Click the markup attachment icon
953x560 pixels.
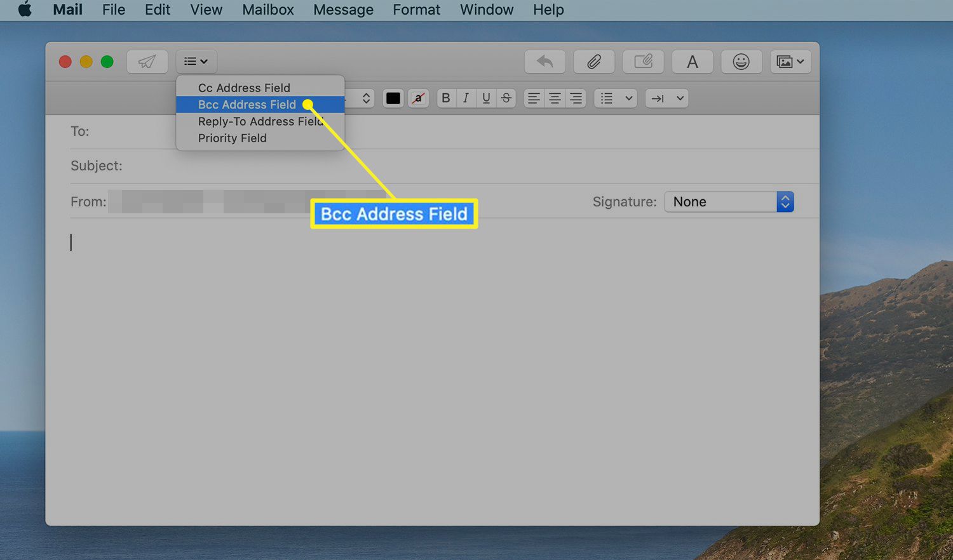pyautogui.click(x=643, y=62)
